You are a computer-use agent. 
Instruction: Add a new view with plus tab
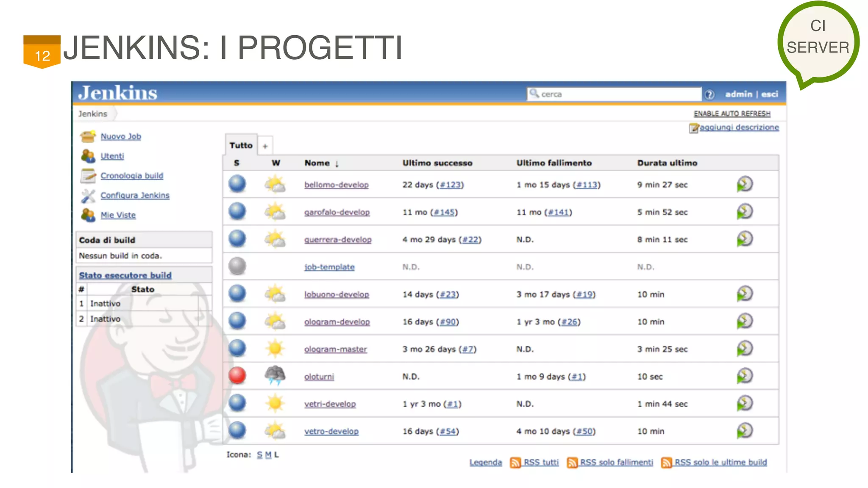[265, 146]
